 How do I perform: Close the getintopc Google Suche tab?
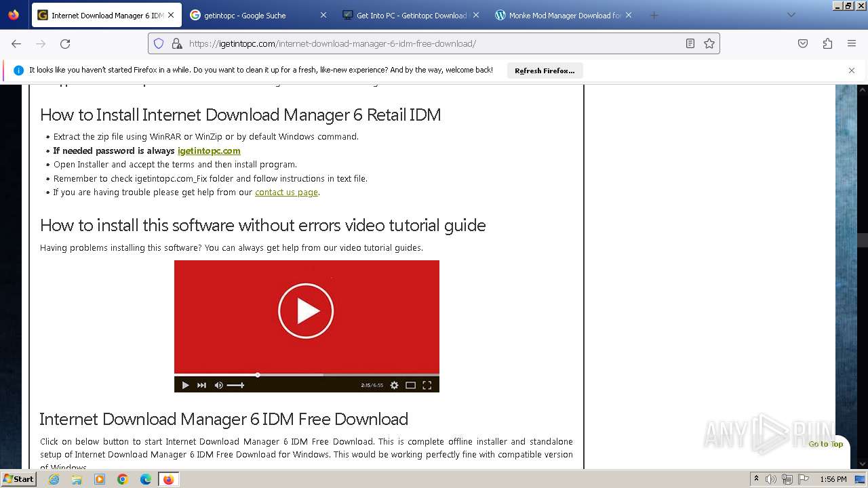[323, 15]
